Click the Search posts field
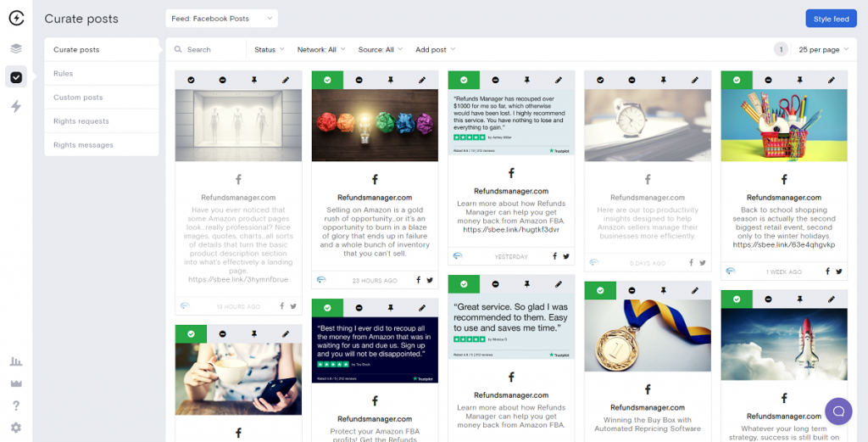868x442 pixels. (210, 49)
